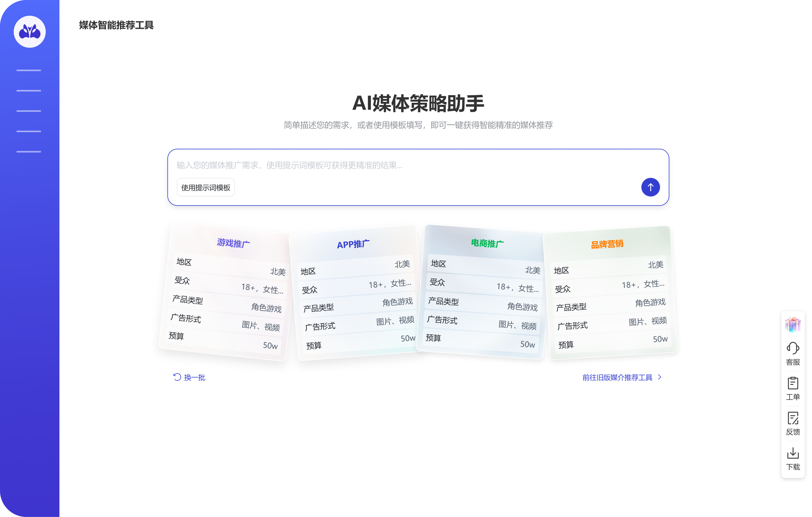This screenshot has width=812, height=517.
Task: Click chevron arrow after 前往旧版媒介推荐工具
Action: point(660,377)
